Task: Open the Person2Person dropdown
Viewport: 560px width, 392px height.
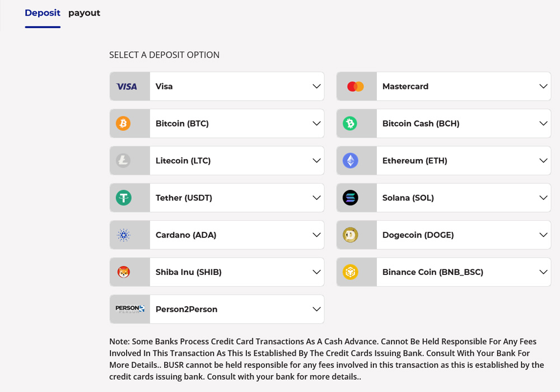Action: (x=318, y=309)
